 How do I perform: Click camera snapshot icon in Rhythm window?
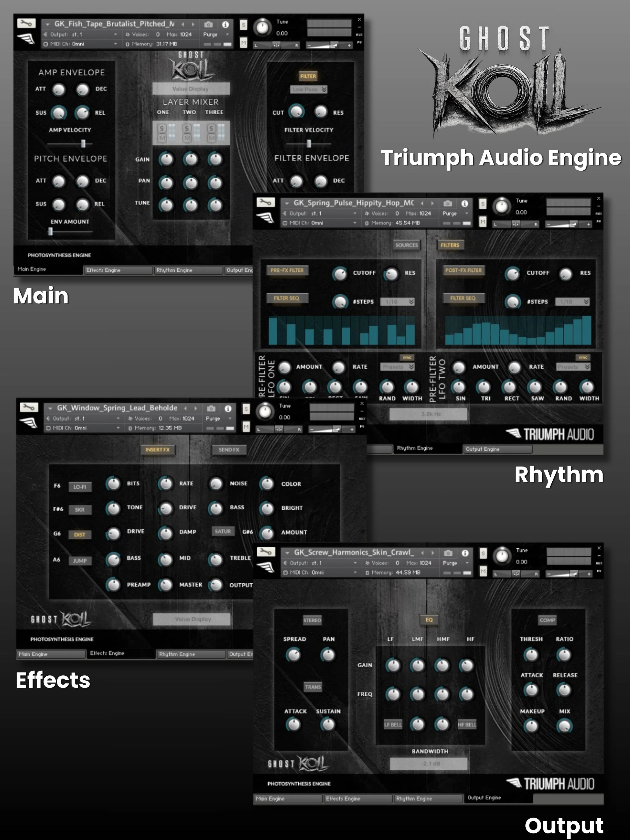[x=448, y=204]
